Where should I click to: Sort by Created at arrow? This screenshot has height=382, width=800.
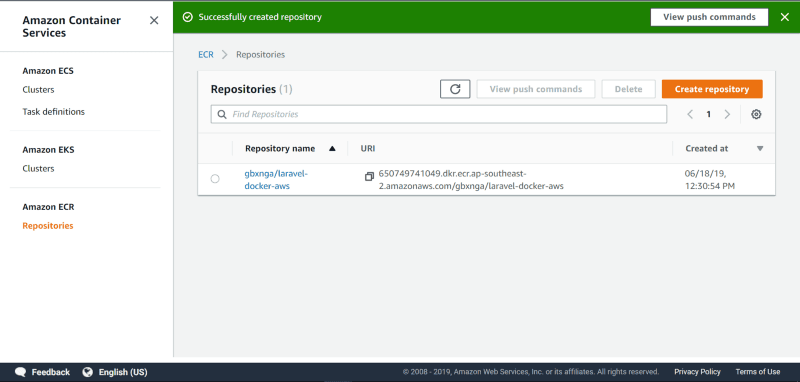760,149
